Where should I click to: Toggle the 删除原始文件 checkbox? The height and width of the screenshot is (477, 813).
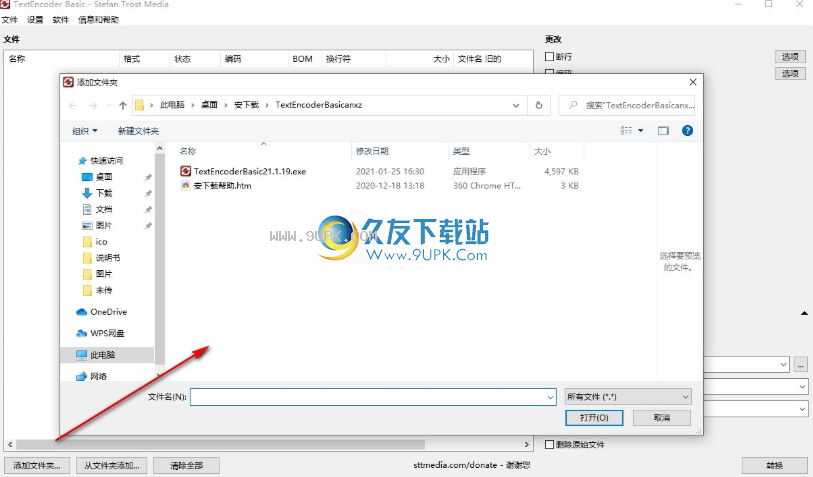pyautogui.click(x=549, y=444)
